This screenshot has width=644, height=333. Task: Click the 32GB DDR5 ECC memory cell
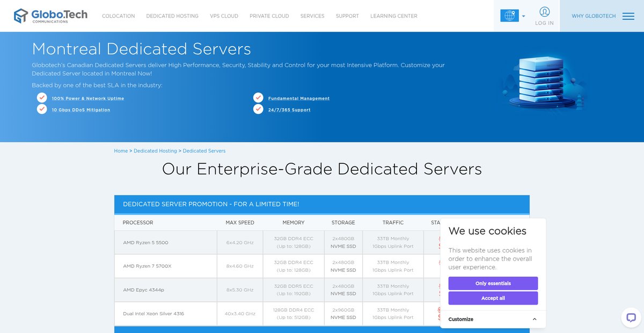[294, 290]
